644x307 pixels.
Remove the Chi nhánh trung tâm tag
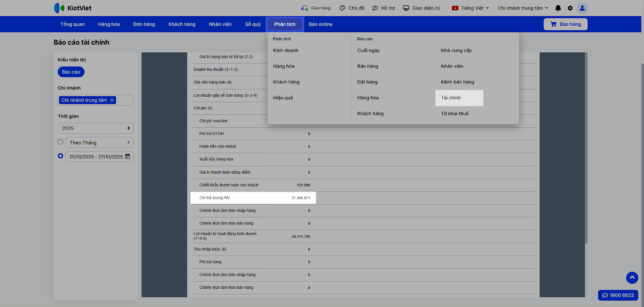click(x=112, y=100)
